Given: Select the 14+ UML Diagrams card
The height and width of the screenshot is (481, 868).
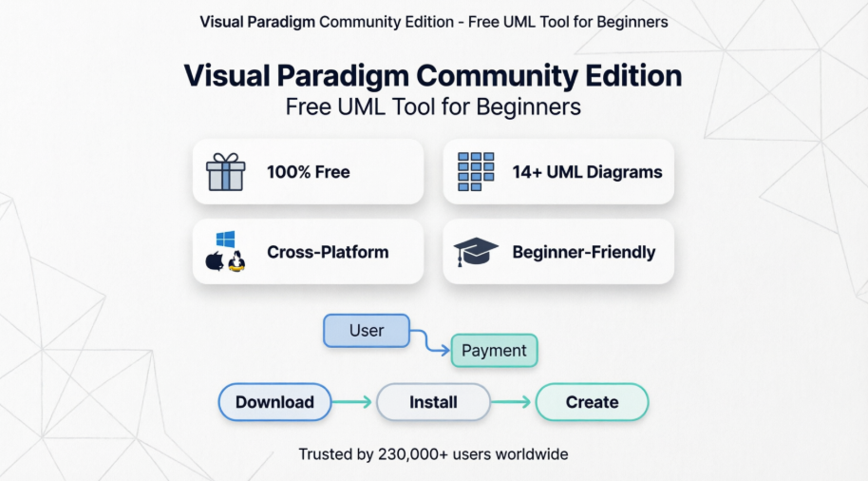Looking at the screenshot, I should 558,172.
